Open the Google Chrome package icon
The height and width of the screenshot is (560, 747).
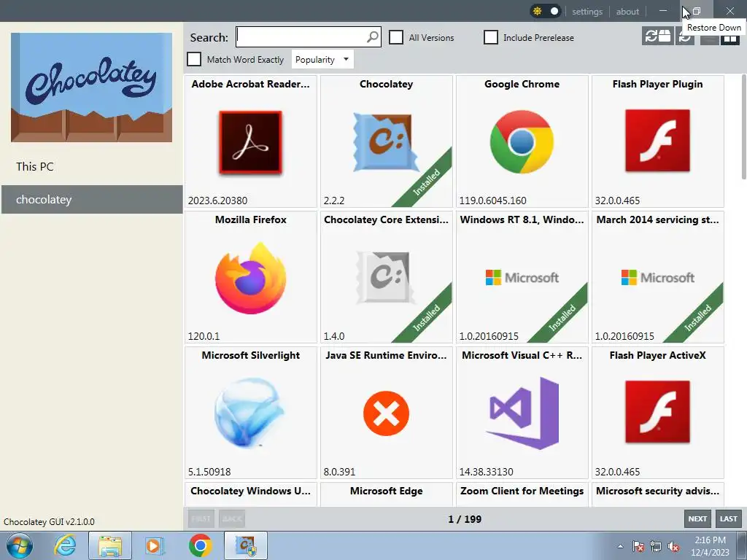pos(522,142)
